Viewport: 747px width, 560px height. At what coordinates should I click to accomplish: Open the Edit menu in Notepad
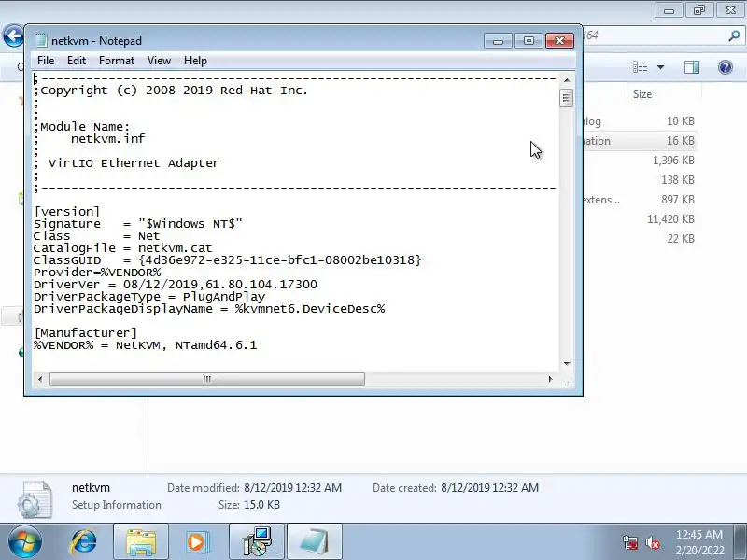tap(77, 61)
